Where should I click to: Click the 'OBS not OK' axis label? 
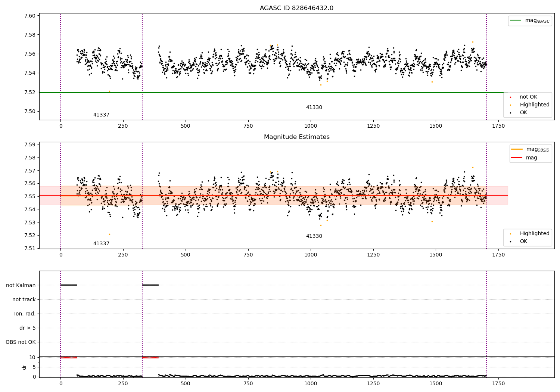click(x=21, y=342)
